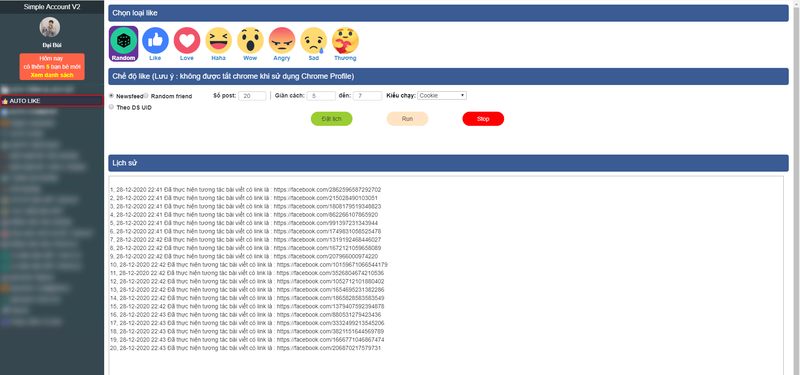Open the Kiểu chạy Cookie dropdown
Image resolution: width=800 pixels, height=375 pixels.
click(442, 95)
